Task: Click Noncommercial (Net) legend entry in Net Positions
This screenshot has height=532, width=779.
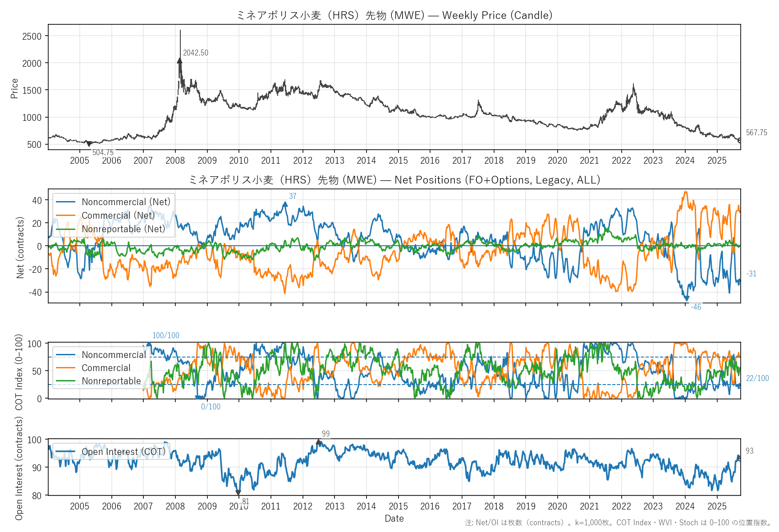Action: click(126, 202)
